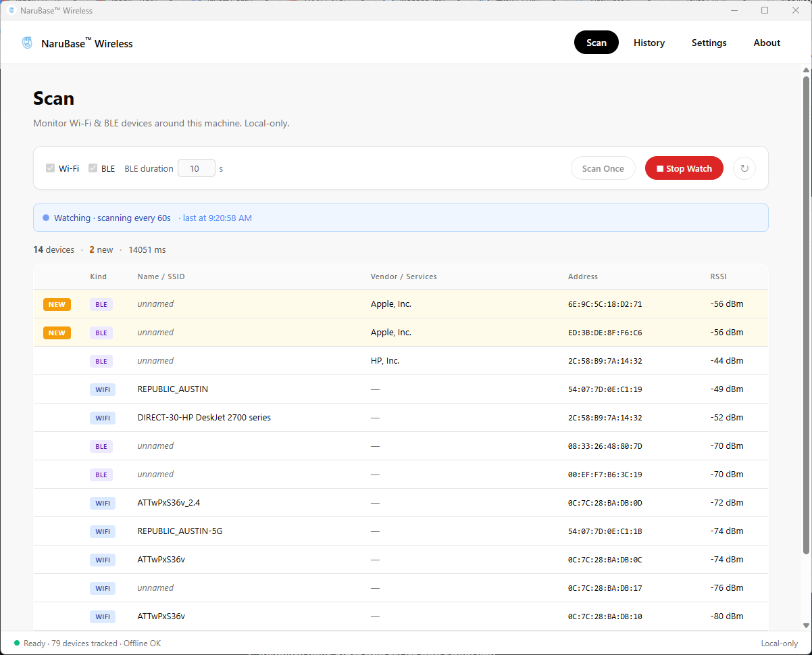Click the Kind column header
The image size is (812, 655).
point(98,276)
